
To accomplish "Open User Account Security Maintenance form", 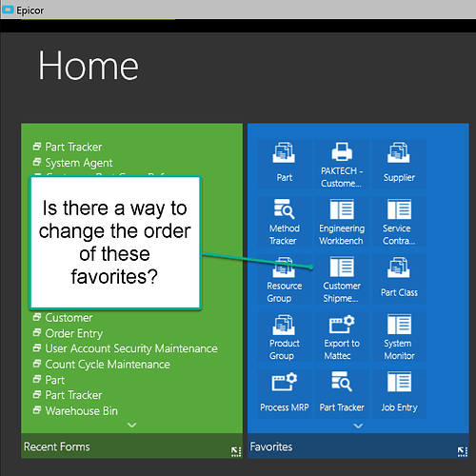I will click(126, 348).
